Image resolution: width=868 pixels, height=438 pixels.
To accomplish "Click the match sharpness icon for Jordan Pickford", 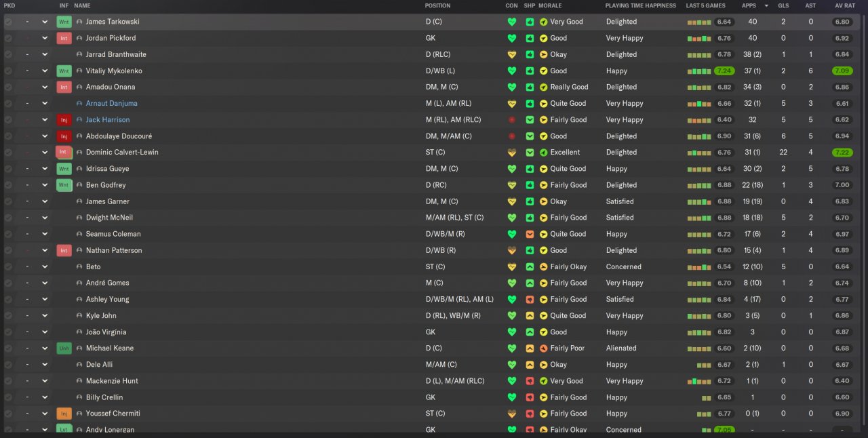I will click(530, 38).
